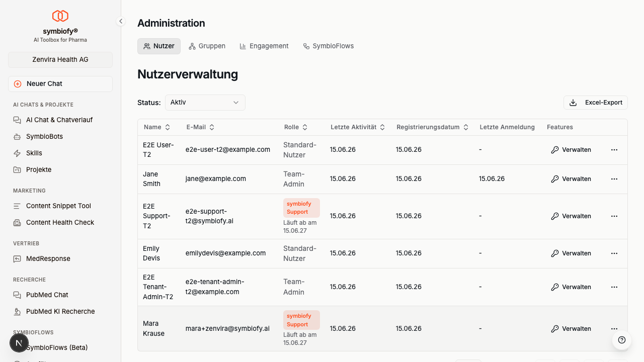This screenshot has height=362, width=644.
Task: Click the plus icon beside Neuer Chat
Action: coord(18,84)
